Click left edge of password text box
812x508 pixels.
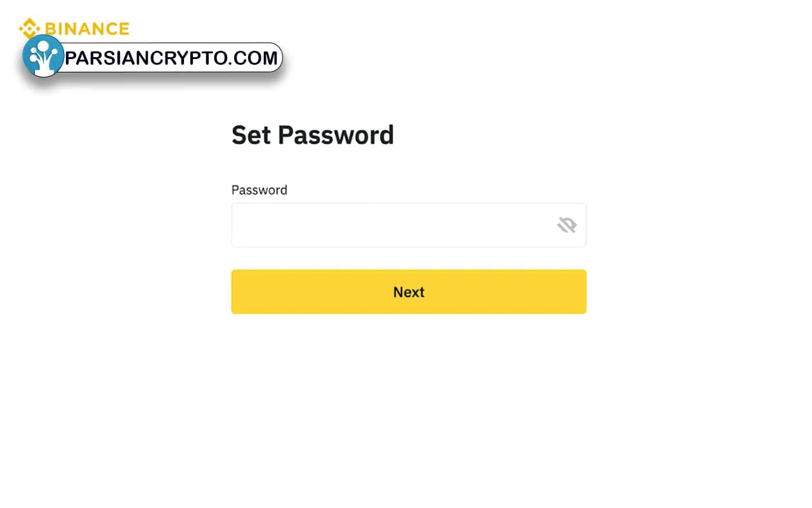(x=241, y=225)
